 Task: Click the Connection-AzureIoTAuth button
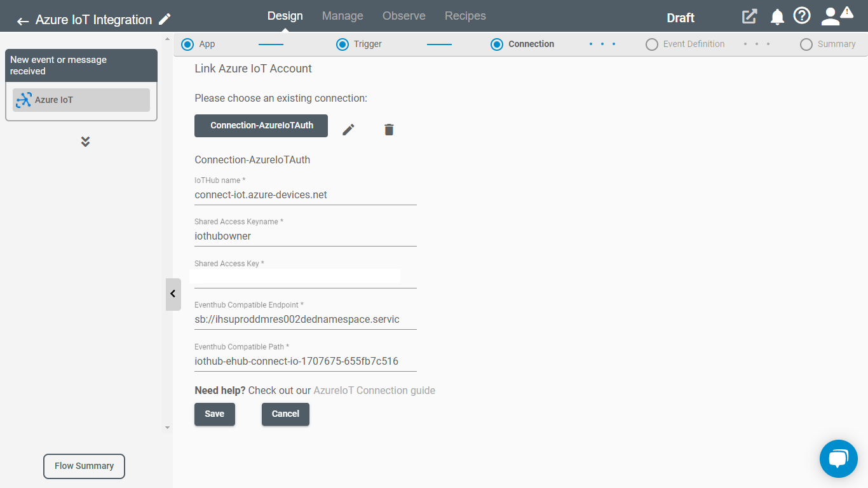coord(261,126)
